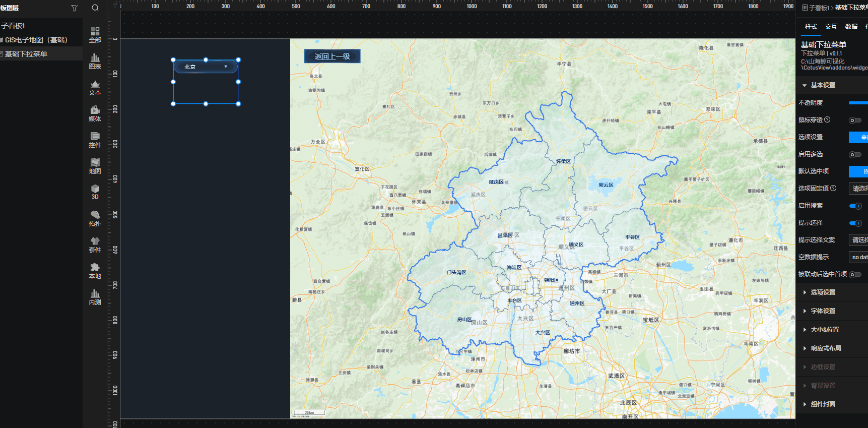The width and height of the screenshot is (868, 428).
Task: Expand the 字体设置 section
Action: pyautogui.click(x=823, y=311)
